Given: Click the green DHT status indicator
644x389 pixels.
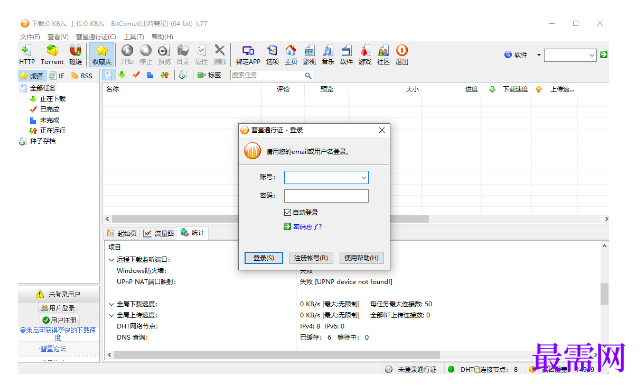Looking at the screenshot, I should (x=451, y=369).
